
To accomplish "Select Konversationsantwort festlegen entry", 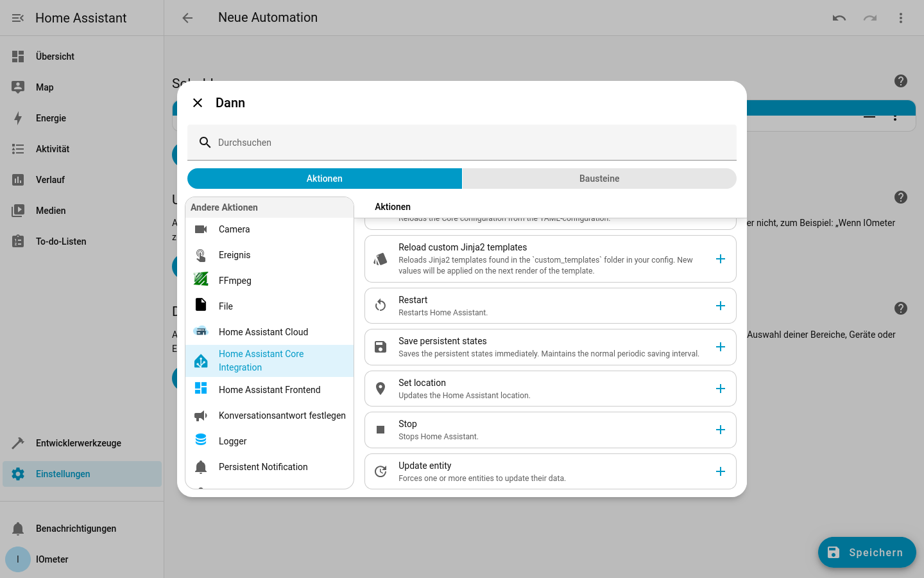I will 269,416.
